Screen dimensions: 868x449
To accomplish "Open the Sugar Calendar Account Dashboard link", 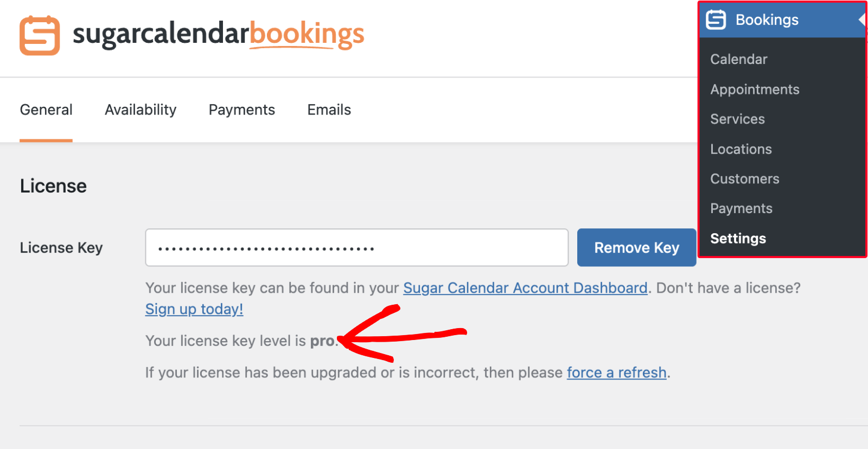I will 525,288.
